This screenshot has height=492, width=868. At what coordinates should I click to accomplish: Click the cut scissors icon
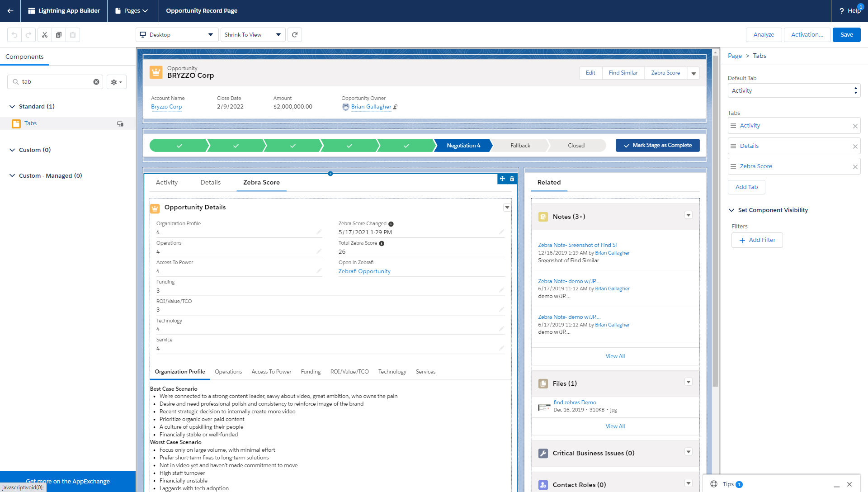[45, 35]
